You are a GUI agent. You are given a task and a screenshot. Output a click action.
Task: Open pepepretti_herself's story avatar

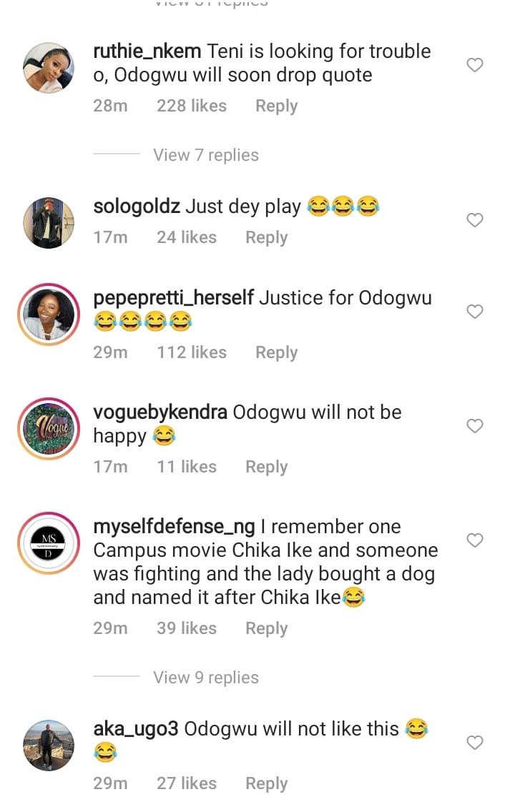pos(49,315)
